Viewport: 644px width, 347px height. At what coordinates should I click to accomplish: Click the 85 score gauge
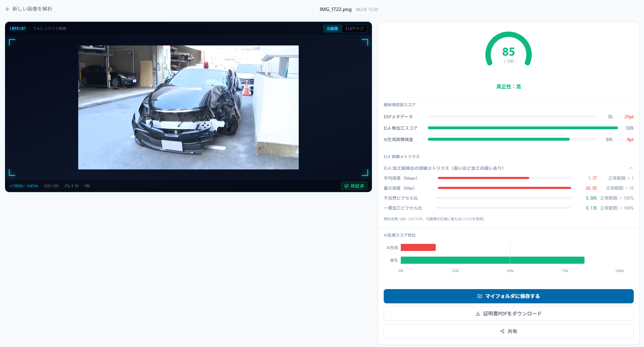509,49
